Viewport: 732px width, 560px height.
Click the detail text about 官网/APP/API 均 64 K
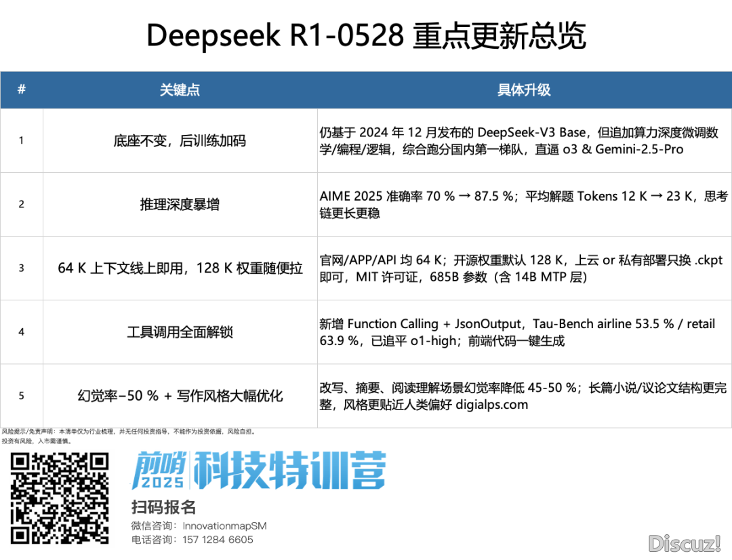point(521,268)
